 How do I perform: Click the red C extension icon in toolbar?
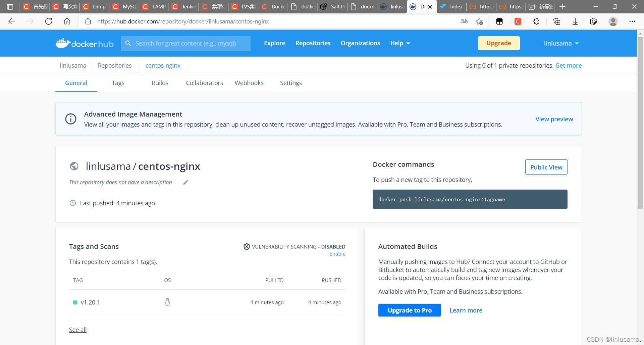[x=518, y=21]
